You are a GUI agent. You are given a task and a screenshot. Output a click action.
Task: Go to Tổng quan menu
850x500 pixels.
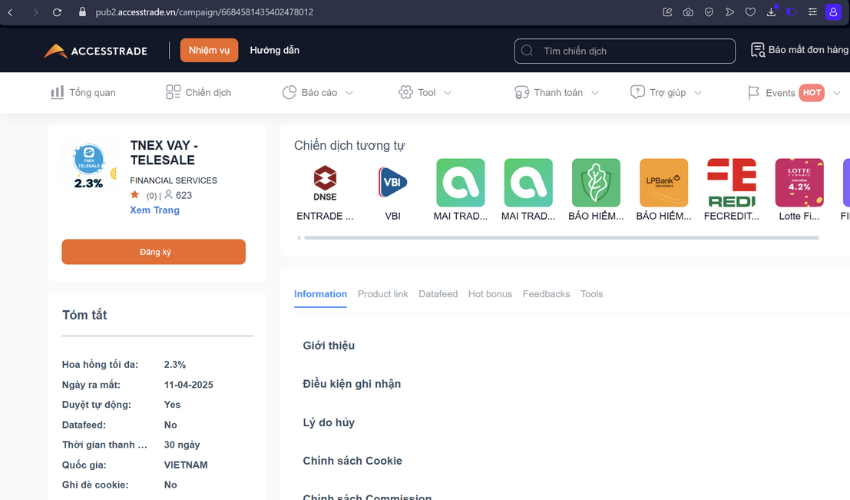coord(83,92)
